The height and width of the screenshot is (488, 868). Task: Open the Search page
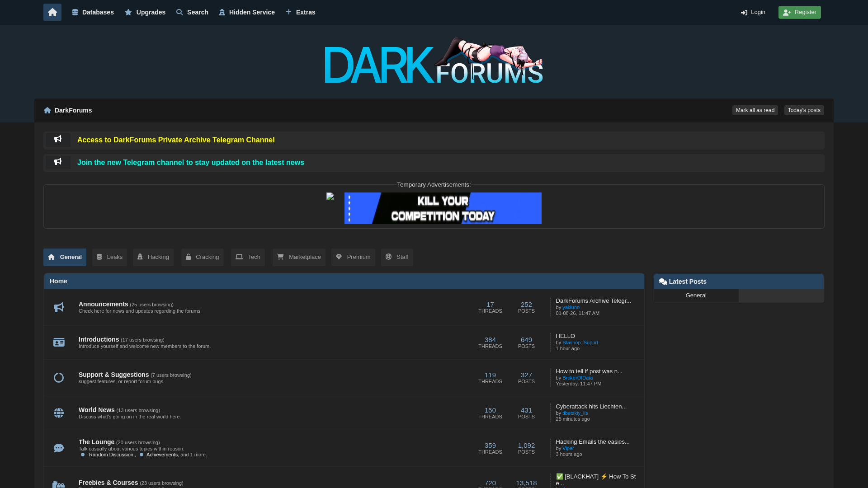192,12
